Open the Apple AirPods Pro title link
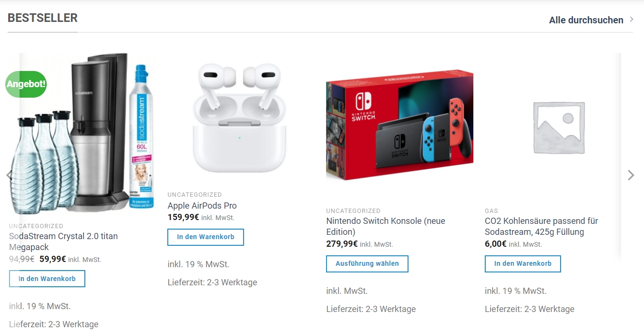 pos(202,206)
